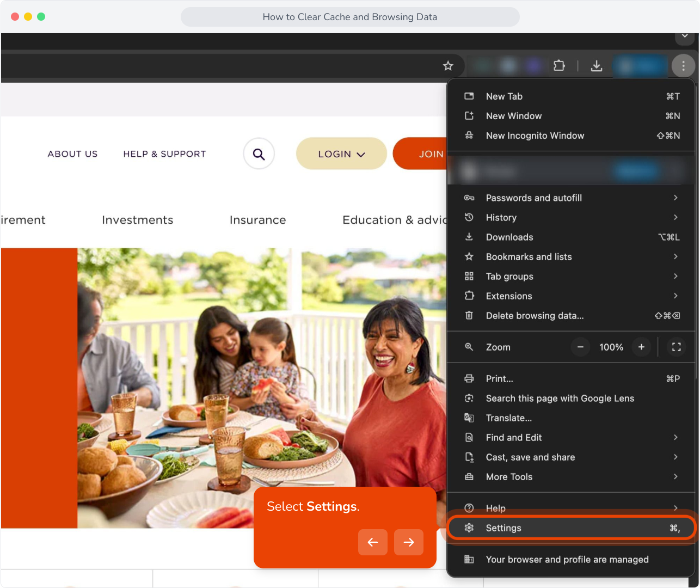Bookmark this page with the star icon
This screenshot has height=588, width=700.
click(x=448, y=66)
